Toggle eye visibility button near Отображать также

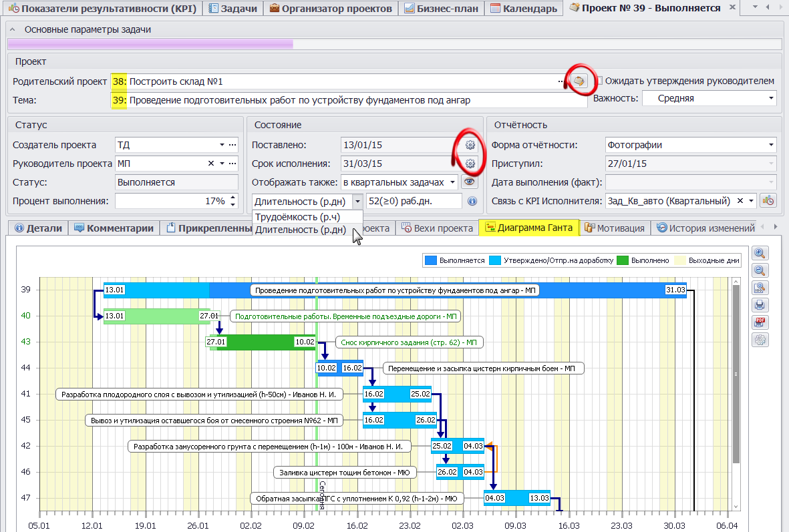click(470, 182)
